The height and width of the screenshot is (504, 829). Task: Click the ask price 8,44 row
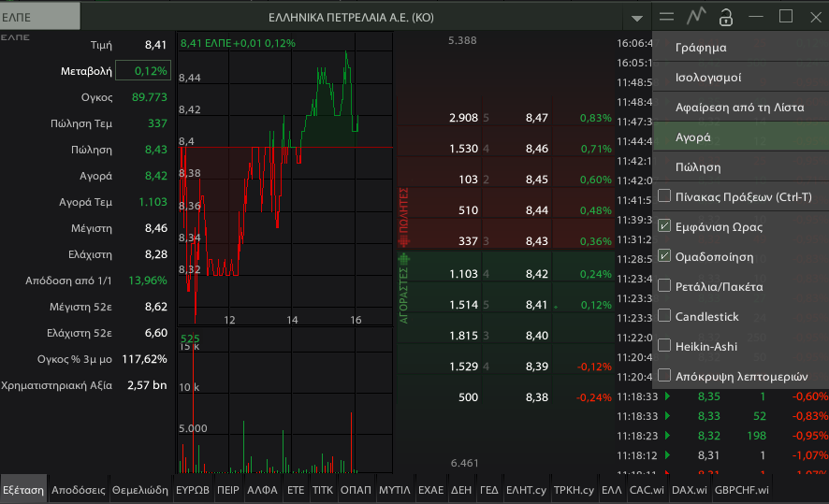pyautogui.click(x=506, y=210)
